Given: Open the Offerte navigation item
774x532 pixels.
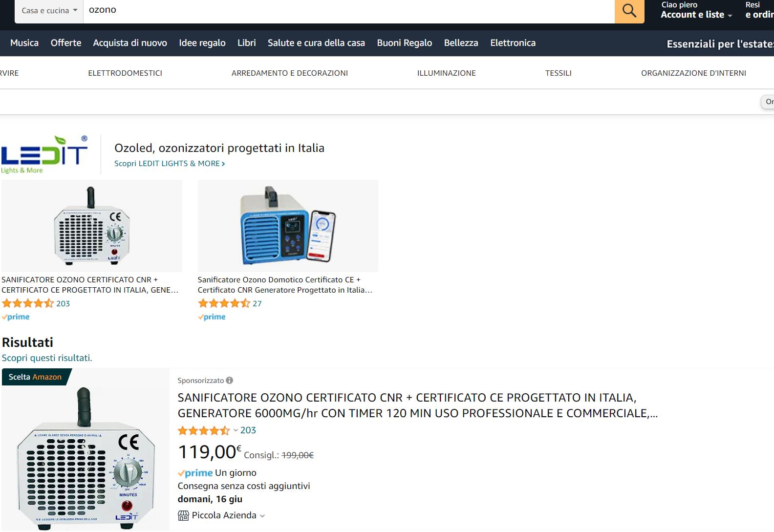Looking at the screenshot, I should 66,43.
